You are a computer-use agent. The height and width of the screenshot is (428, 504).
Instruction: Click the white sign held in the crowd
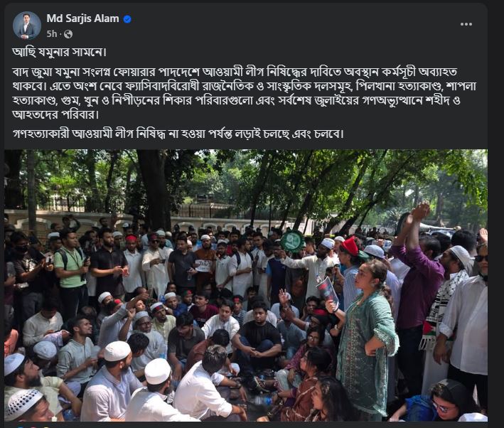click(x=203, y=266)
